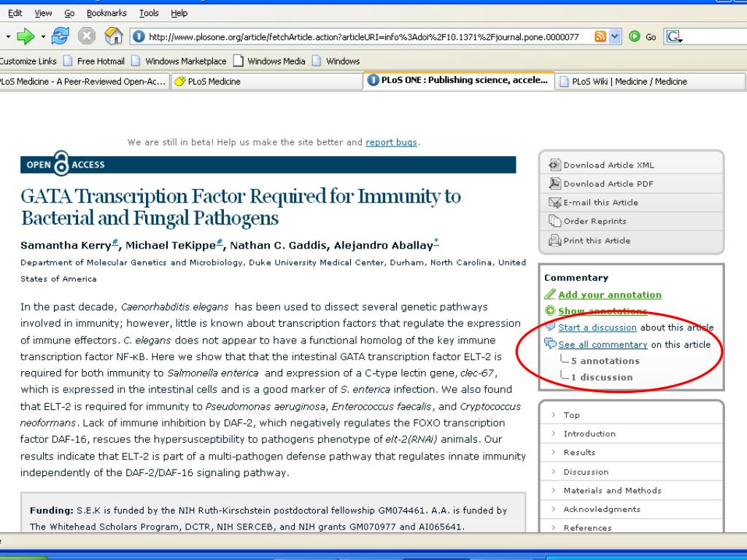Click footnote marker after Michael TeKippe
This screenshot has width=747, height=560.
click(x=220, y=242)
